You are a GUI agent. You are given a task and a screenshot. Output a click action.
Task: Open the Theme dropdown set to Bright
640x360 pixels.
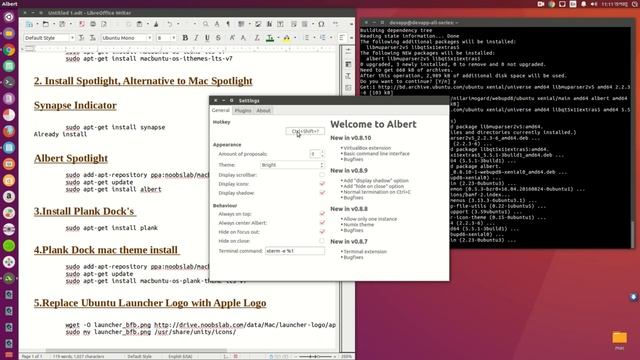pyautogui.click(x=292, y=165)
